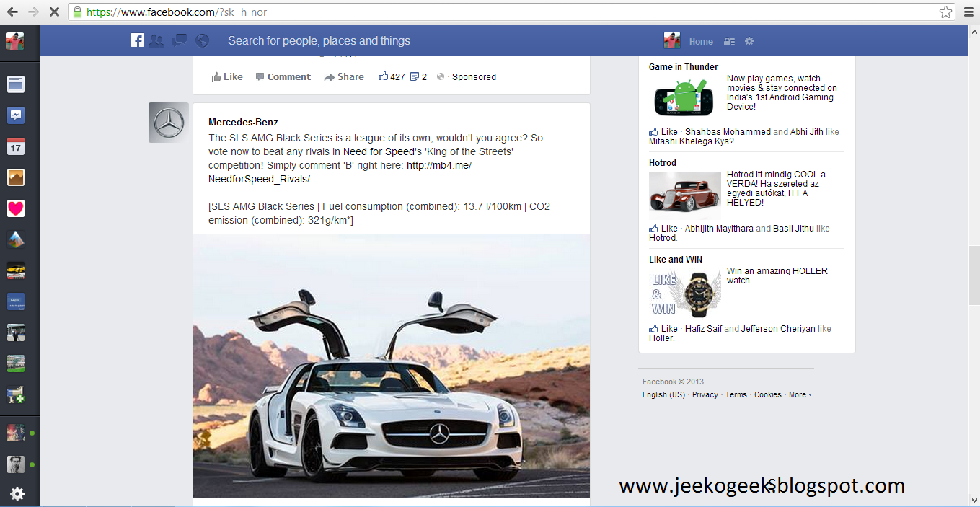The height and width of the screenshot is (507, 980).
Task: View the 2 comments count
Action: tap(418, 77)
